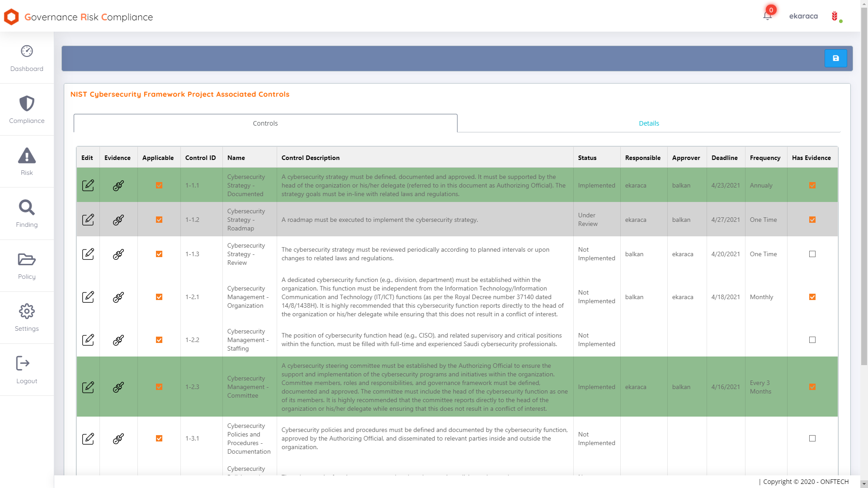This screenshot has width=868, height=488.
Task: Click the page vertical scrollbar thumb
Action: (864, 185)
